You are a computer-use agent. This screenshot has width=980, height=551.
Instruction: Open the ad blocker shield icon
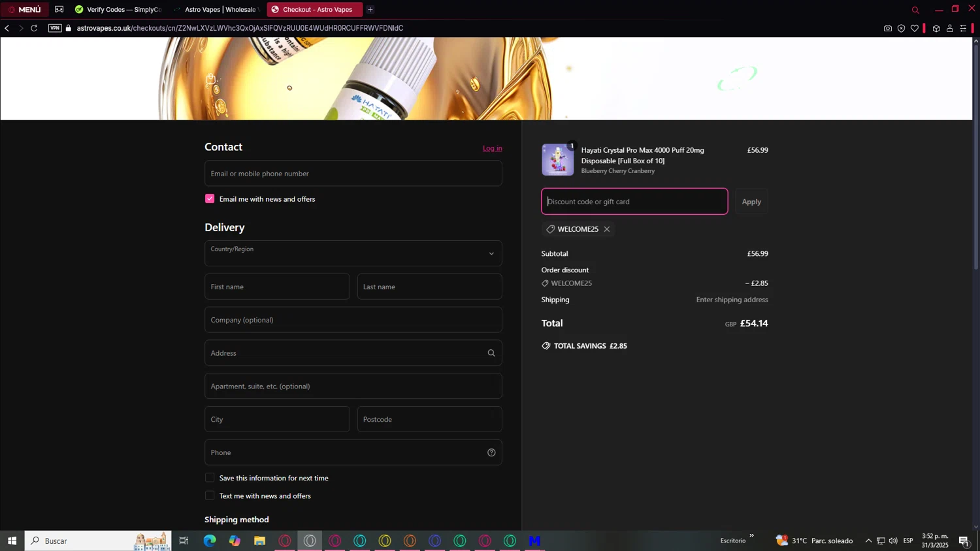click(901, 28)
